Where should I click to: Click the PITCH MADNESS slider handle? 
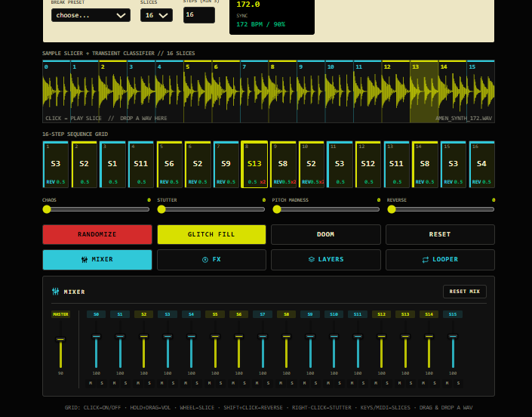coord(277,209)
